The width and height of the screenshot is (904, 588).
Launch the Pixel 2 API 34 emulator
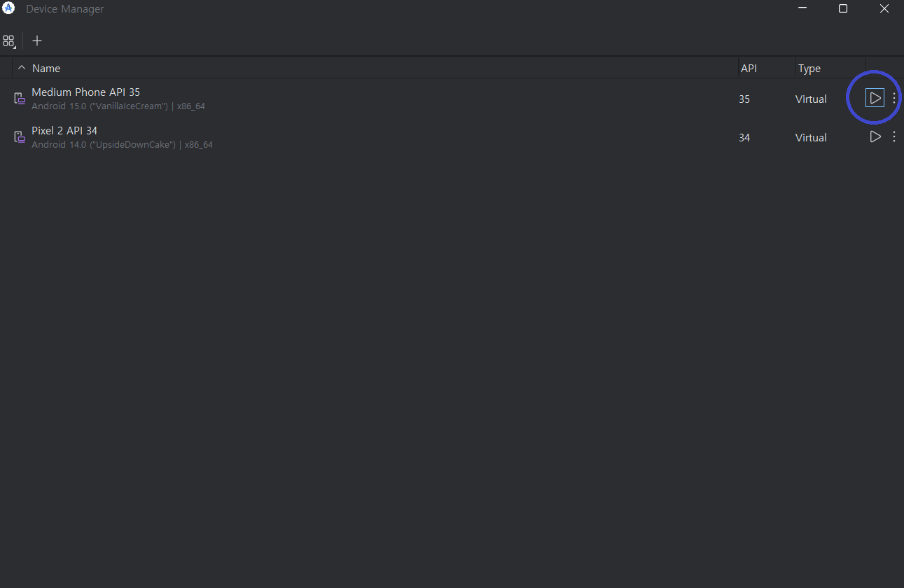[875, 137]
